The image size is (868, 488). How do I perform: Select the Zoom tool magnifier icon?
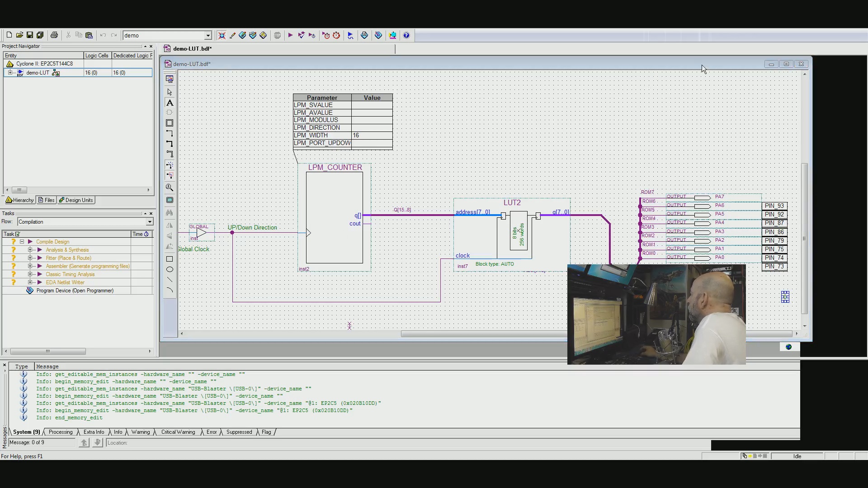click(170, 188)
